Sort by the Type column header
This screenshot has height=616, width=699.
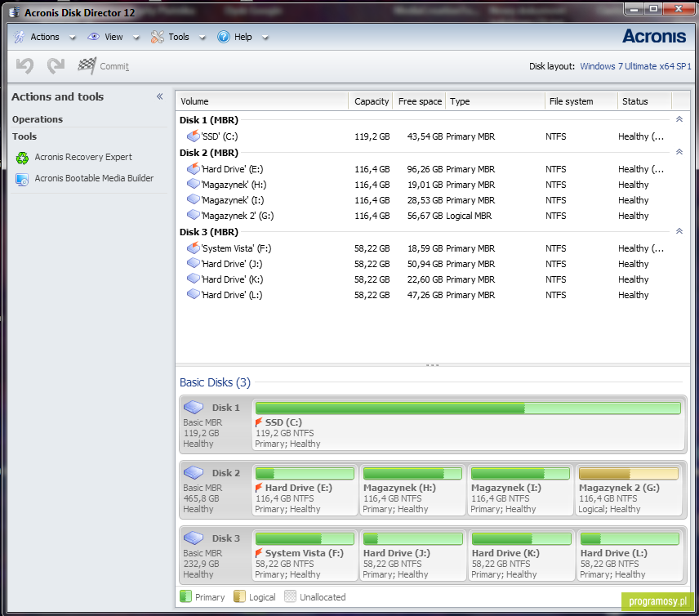click(496, 101)
